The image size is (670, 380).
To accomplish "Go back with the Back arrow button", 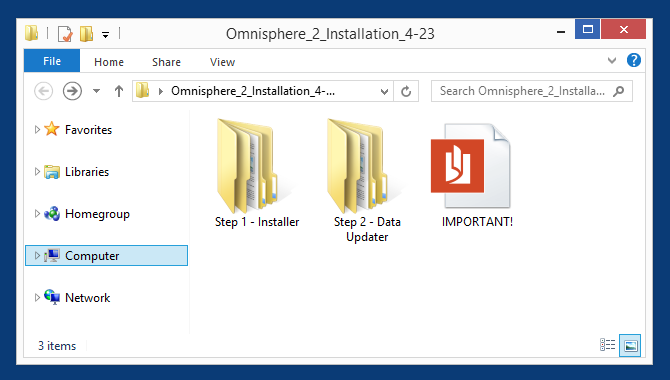I will click(x=44, y=91).
